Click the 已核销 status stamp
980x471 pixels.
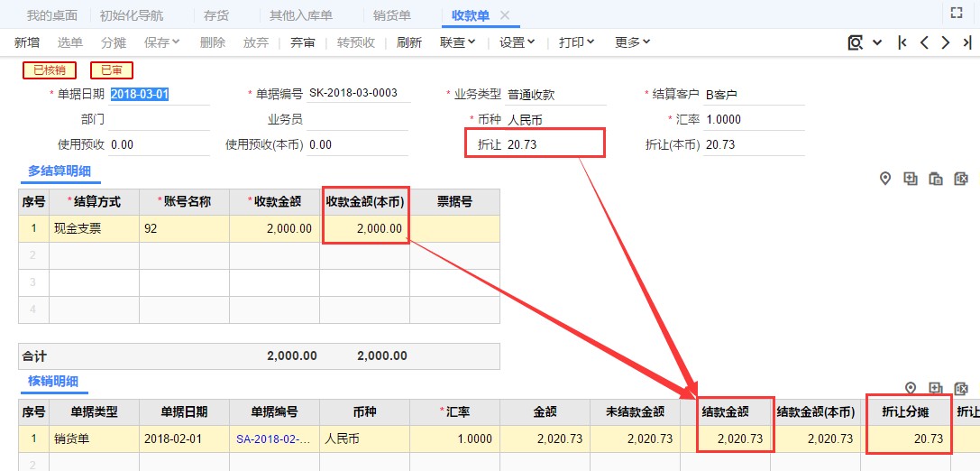pos(50,70)
